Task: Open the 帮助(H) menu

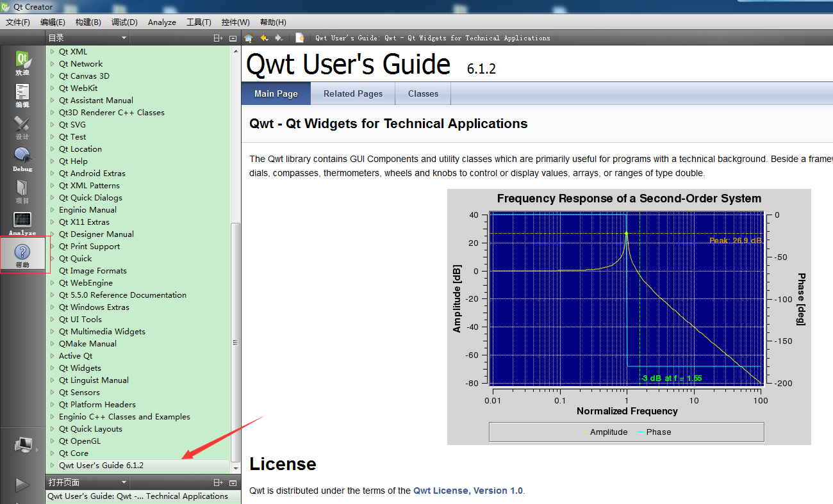Action: 273,22
